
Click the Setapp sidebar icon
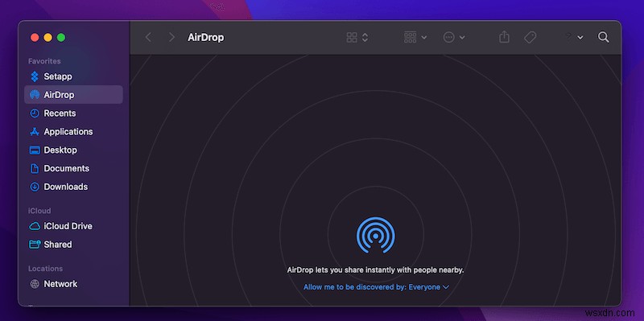[x=35, y=76]
